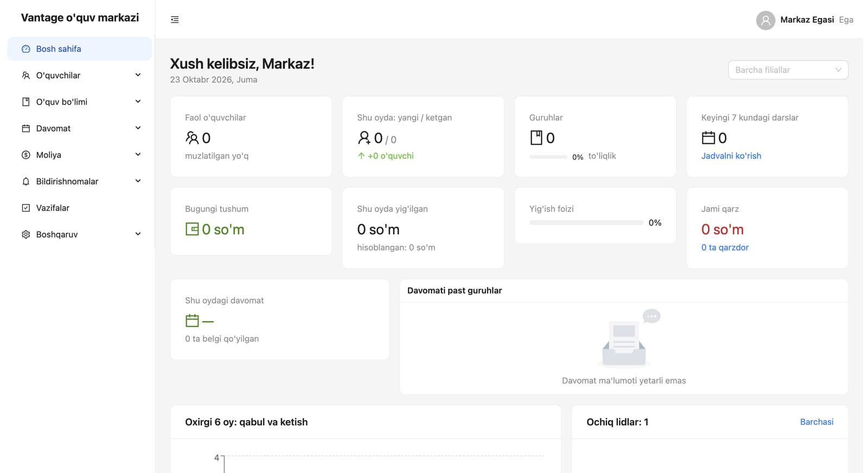
Task: Click the Vantage o'quv markazi logo title
Action: (80, 18)
